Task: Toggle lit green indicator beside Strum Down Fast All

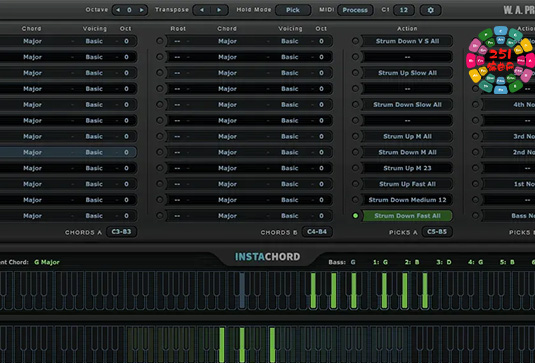Action: point(355,216)
